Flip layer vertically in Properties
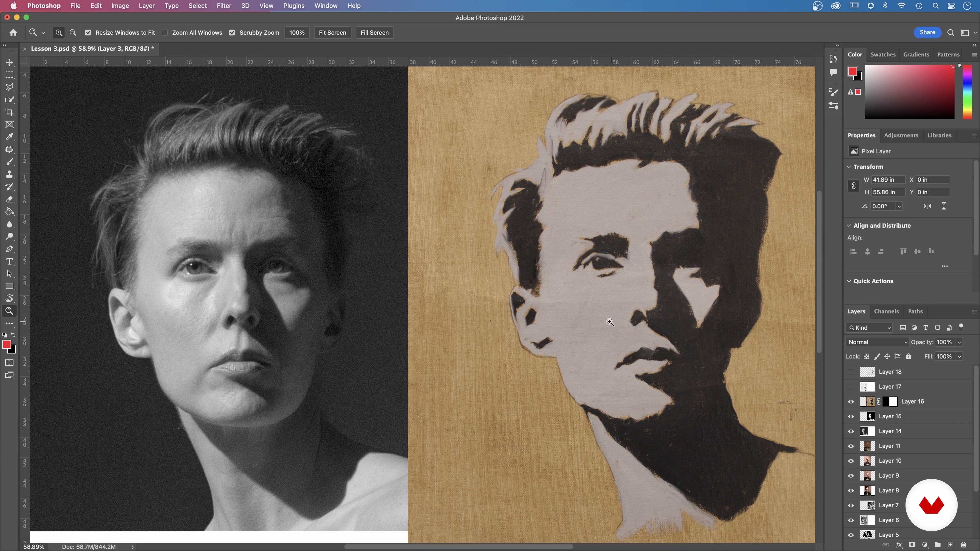 (x=944, y=206)
